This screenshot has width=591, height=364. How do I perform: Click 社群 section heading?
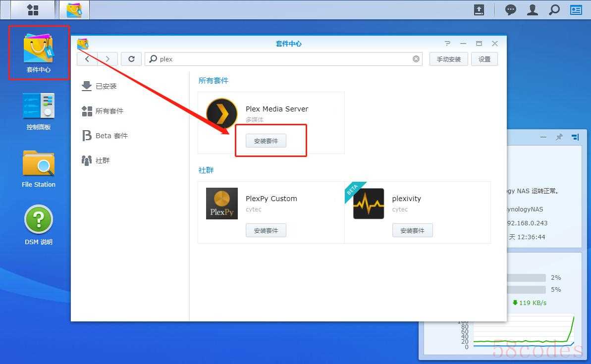pos(206,170)
